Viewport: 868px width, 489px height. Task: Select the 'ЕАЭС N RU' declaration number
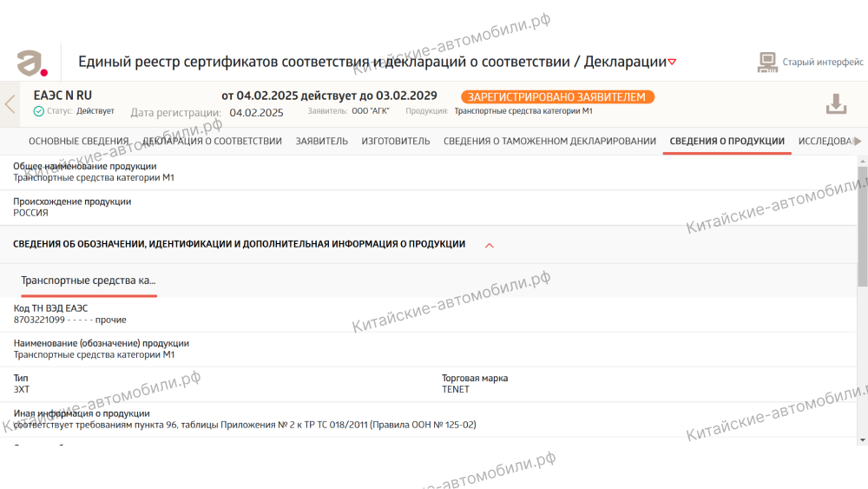click(x=62, y=96)
